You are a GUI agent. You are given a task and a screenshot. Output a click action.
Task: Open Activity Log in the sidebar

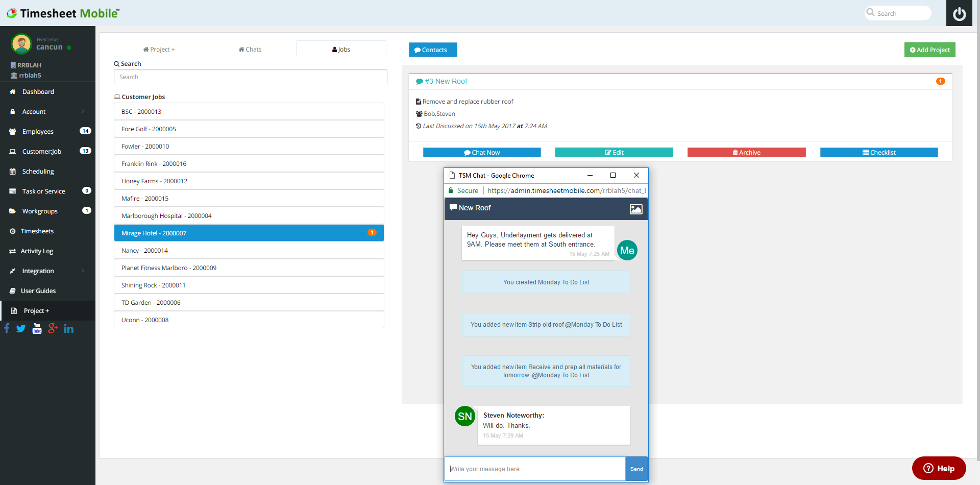pyautogui.click(x=47, y=251)
